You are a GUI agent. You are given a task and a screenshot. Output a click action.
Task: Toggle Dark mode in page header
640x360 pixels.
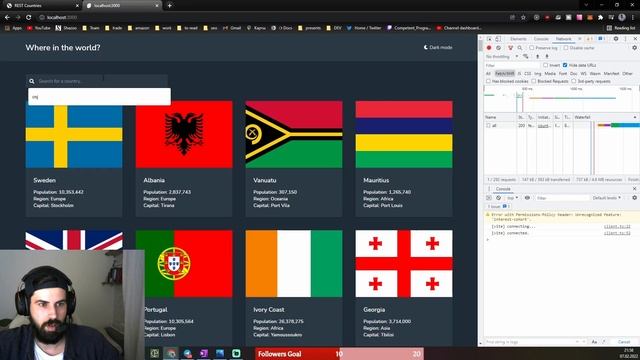pyautogui.click(x=438, y=47)
